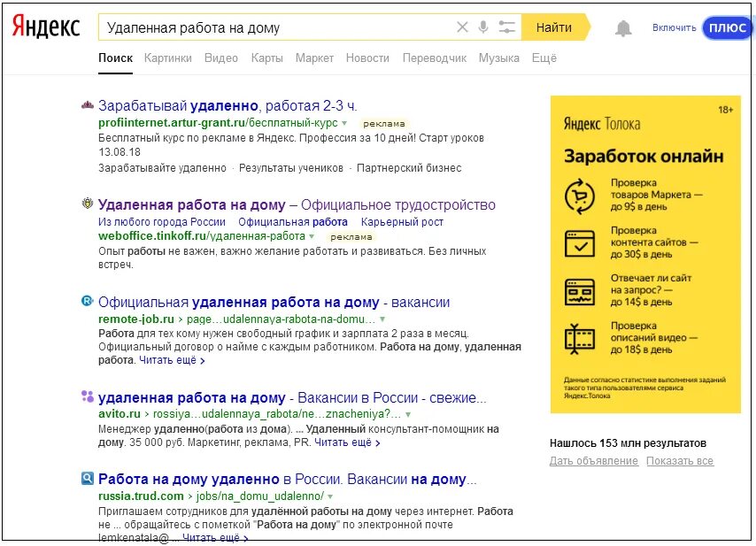
Task: Click russia.trud.com green URL
Action: [x=212, y=496]
